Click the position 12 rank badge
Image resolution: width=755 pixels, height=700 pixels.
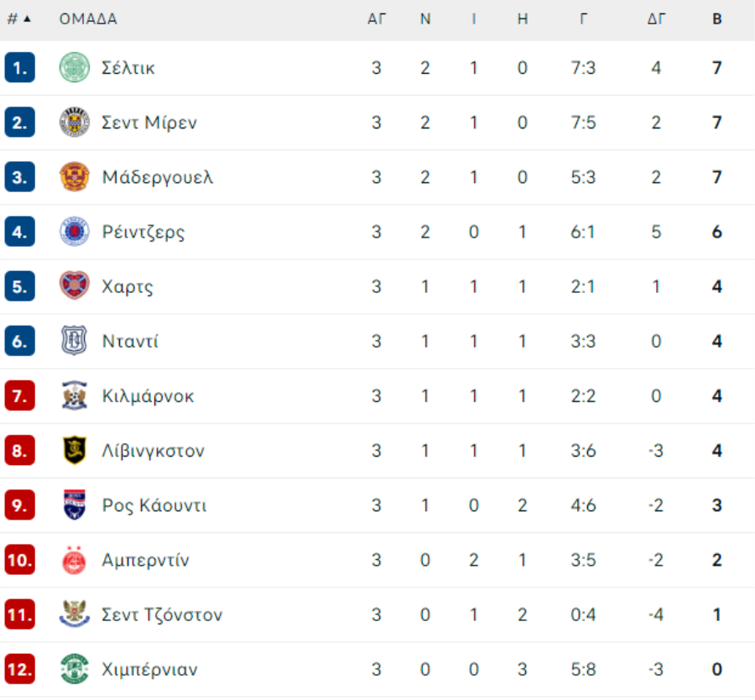click(20, 669)
